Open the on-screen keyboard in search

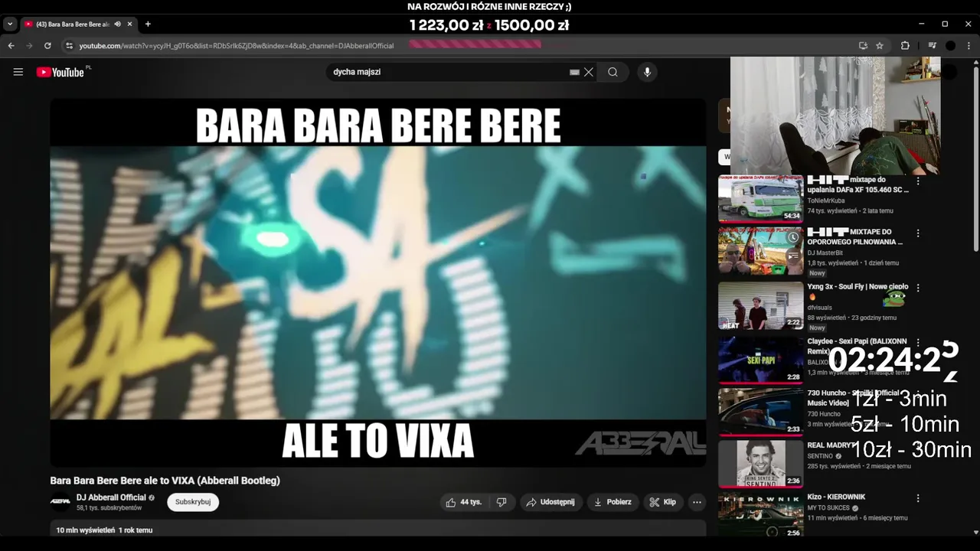(x=574, y=72)
